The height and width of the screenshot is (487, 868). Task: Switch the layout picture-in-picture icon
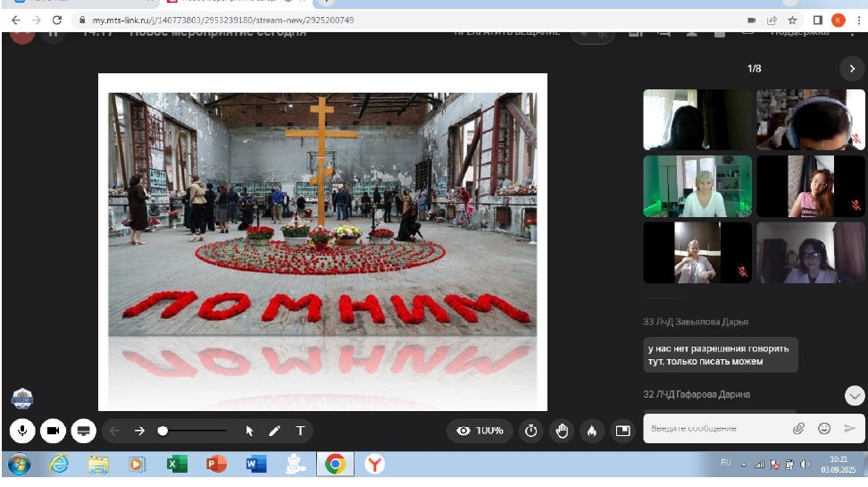click(622, 431)
